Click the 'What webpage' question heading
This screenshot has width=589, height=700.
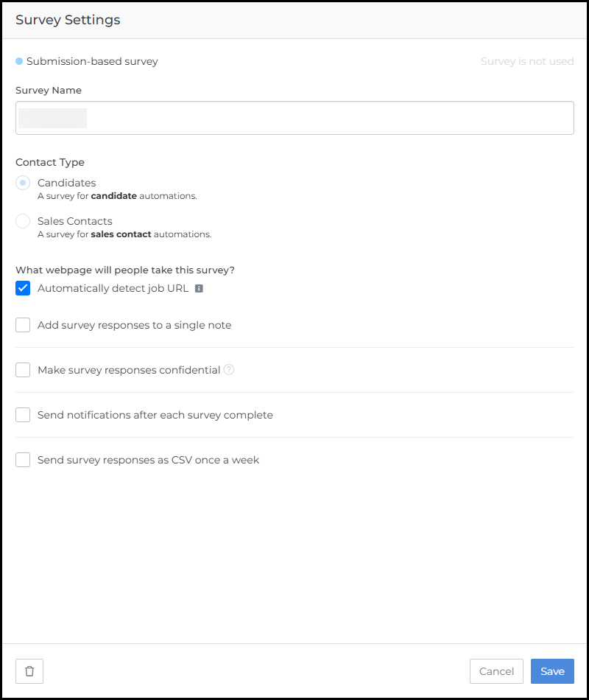coord(125,270)
